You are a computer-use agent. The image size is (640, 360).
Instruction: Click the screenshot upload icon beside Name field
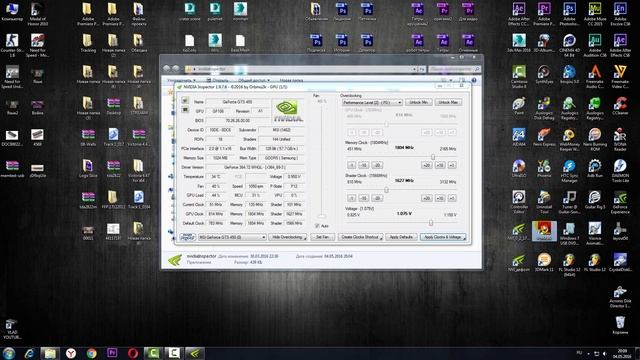pos(185,100)
